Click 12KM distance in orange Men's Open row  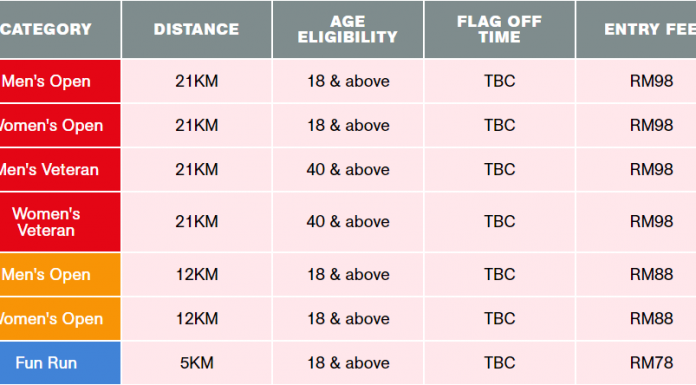point(197,274)
